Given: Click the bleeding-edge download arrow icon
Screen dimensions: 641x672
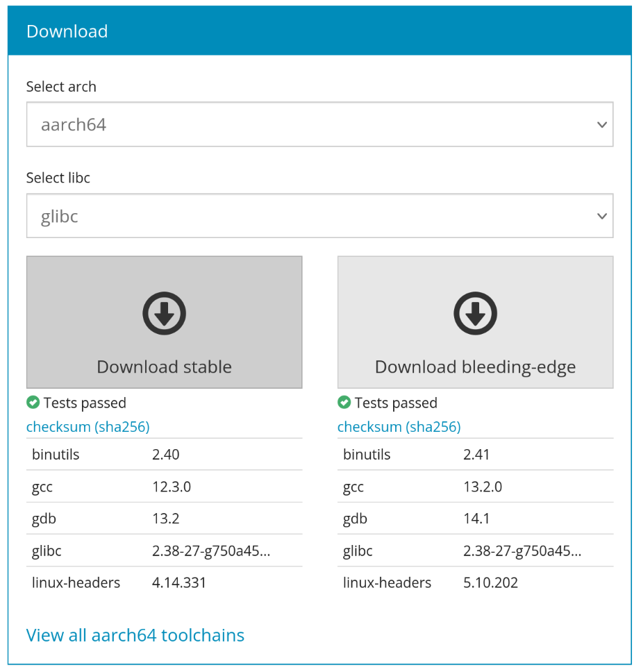Looking at the screenshot, I should tap(475, 313).
